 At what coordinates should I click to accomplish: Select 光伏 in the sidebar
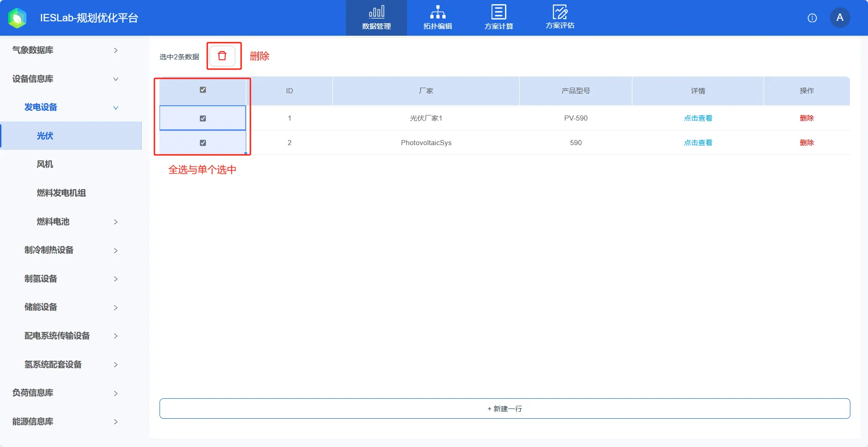tap(71, 136)
